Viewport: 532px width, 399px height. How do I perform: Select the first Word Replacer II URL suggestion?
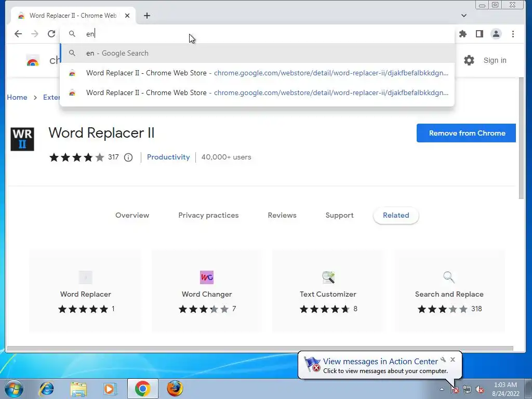tap(257, 73)
